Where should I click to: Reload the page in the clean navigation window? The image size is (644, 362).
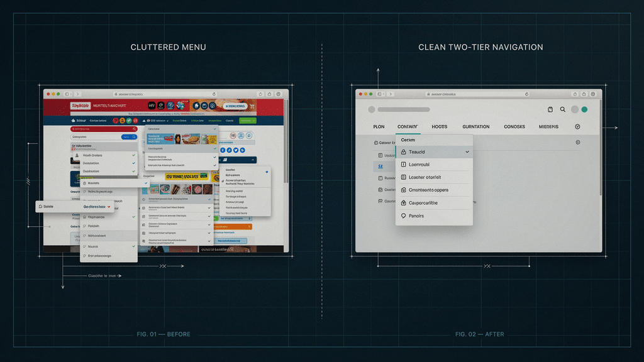point(526,94)
